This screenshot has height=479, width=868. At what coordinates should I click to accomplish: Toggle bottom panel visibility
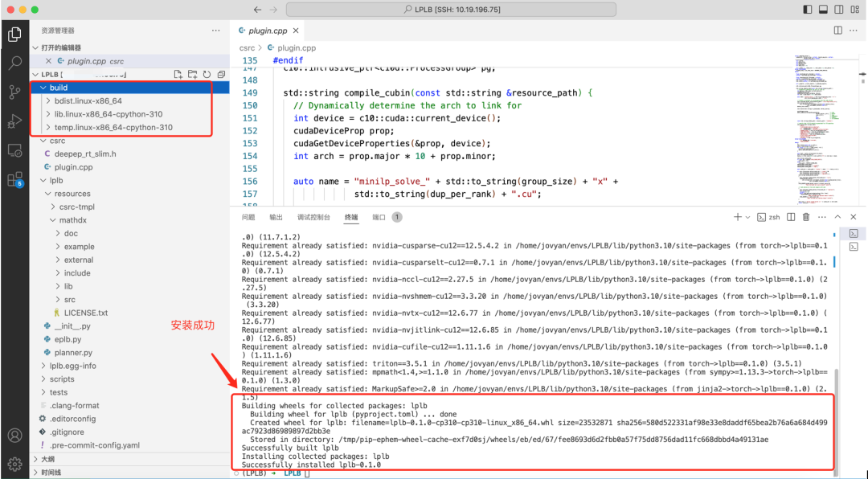[x=823, y=10]
